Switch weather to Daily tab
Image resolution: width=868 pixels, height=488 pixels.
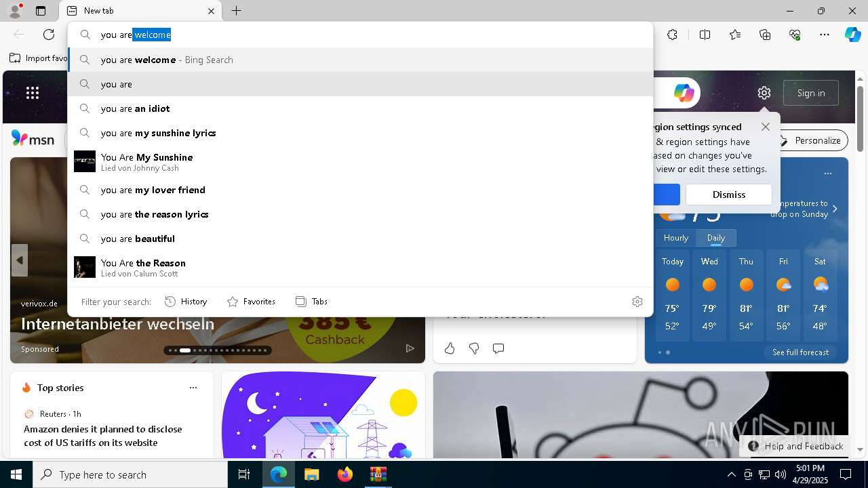[x=716, y=238]
